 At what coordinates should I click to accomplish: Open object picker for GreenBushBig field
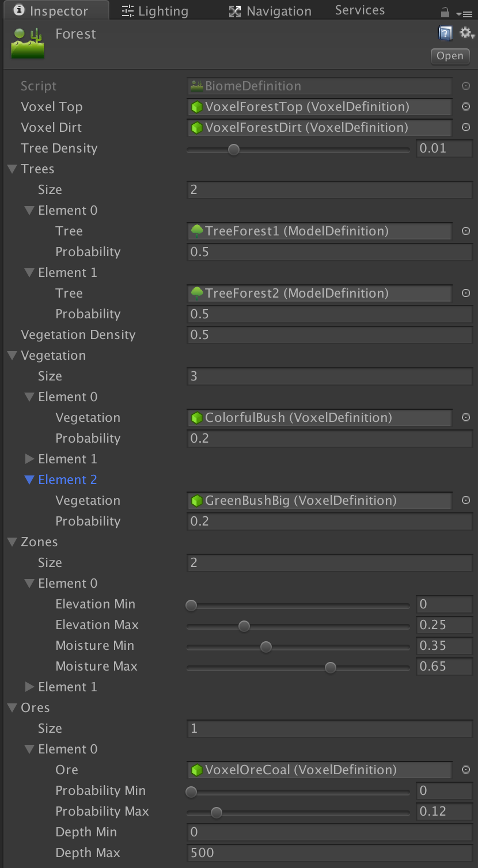(466, 500)
